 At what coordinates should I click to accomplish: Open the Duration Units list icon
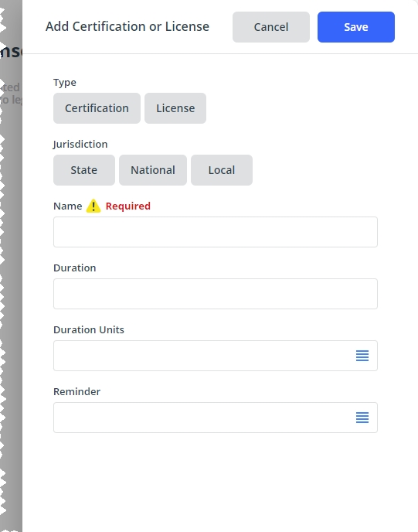[x=362, y=356]
